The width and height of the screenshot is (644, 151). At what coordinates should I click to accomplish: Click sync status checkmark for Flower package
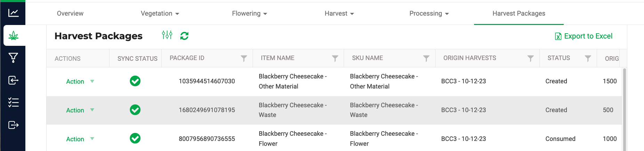(135, 139)
